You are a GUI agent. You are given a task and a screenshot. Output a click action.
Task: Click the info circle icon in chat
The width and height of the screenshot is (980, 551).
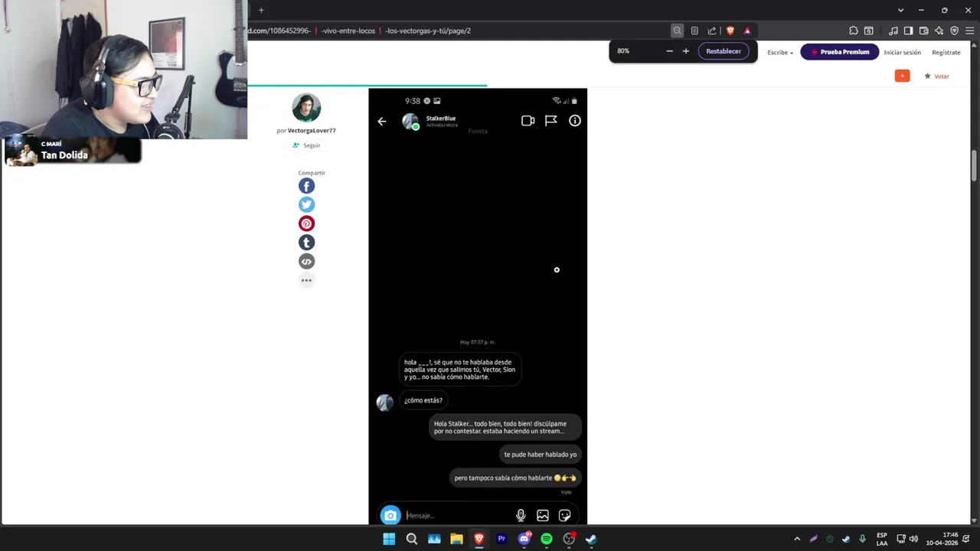pyautogui.click(x=575, y=121)
